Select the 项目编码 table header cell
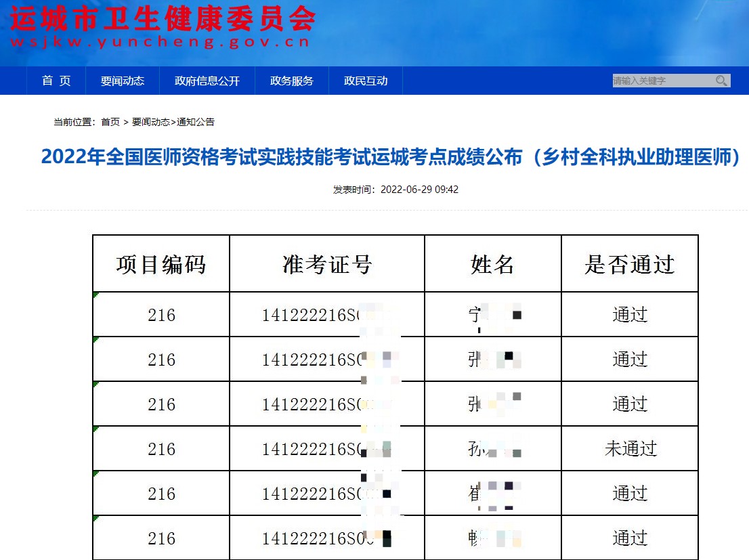The width and height of the screenshot is (749, 560). (x=161, y=264)
